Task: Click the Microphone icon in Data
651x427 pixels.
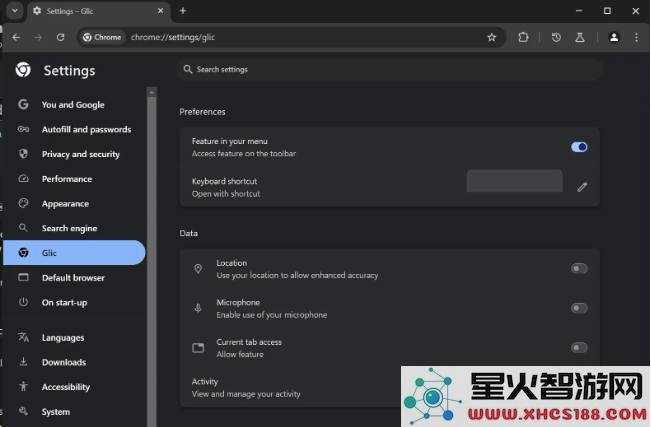Action: [198, 308]
